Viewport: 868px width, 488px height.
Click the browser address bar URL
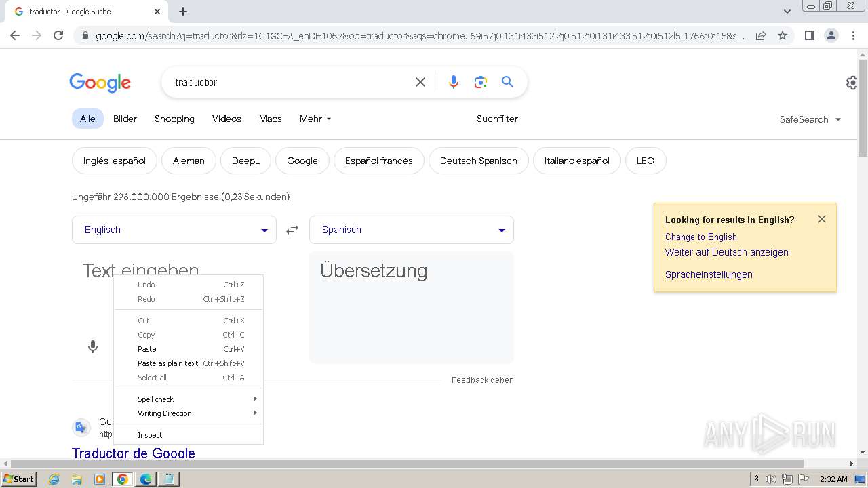(x=420, y=35)
